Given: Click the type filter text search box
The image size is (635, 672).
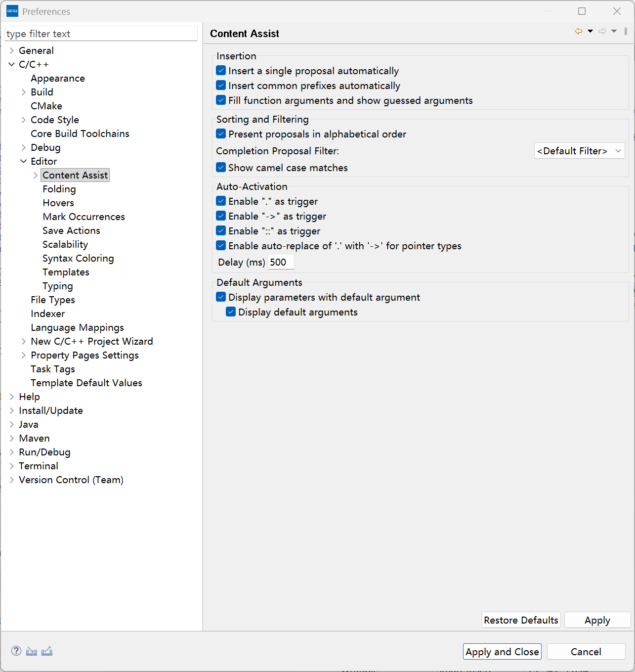Looking at the screenshot, I should (101, 34).
